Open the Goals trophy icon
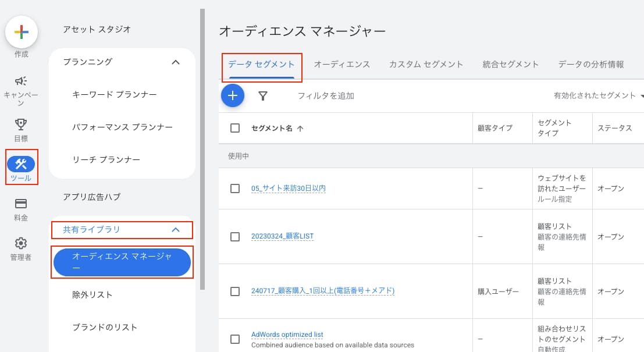The height and width of the screenshot is (352, 644). pos(21,124)
